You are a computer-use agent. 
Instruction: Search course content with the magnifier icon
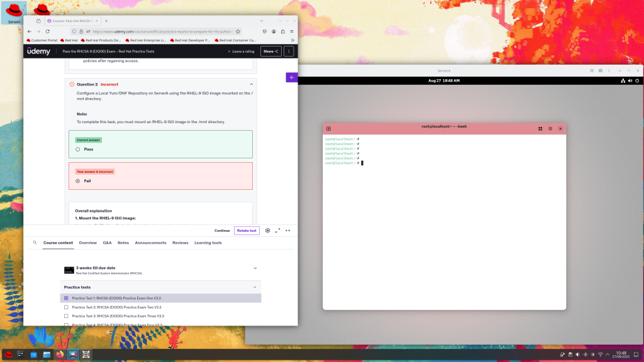click(x=35, y=243)
